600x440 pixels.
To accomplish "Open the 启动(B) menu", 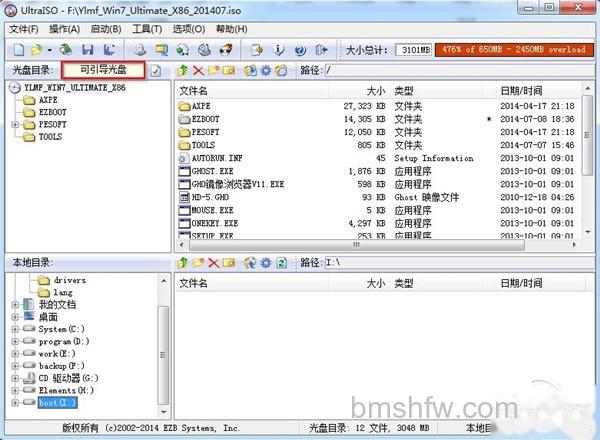I will point(106,29).
